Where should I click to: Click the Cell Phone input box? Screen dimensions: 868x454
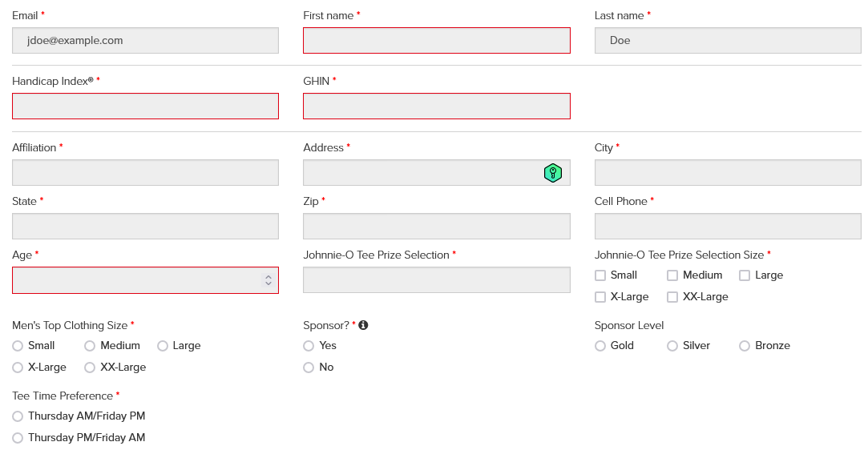pyautogui.click(x=727, y=227)
